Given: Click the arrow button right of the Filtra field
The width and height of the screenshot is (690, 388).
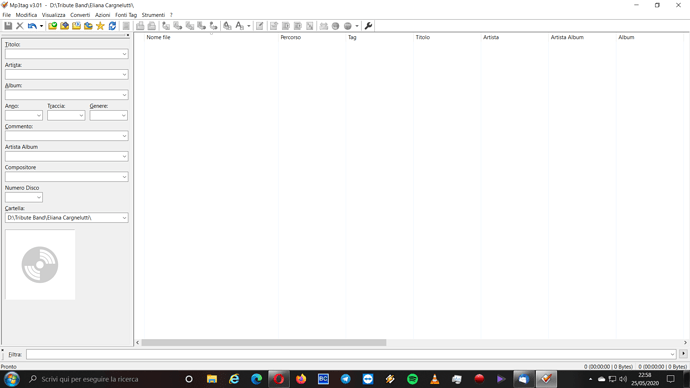Looking at the screenshot, I should [683, 354].
